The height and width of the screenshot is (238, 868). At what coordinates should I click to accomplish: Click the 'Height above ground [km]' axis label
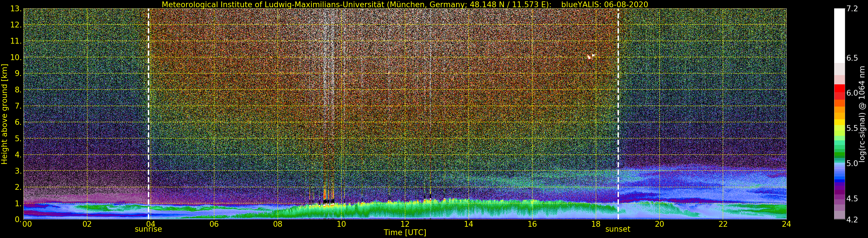[x=4, y=114]
